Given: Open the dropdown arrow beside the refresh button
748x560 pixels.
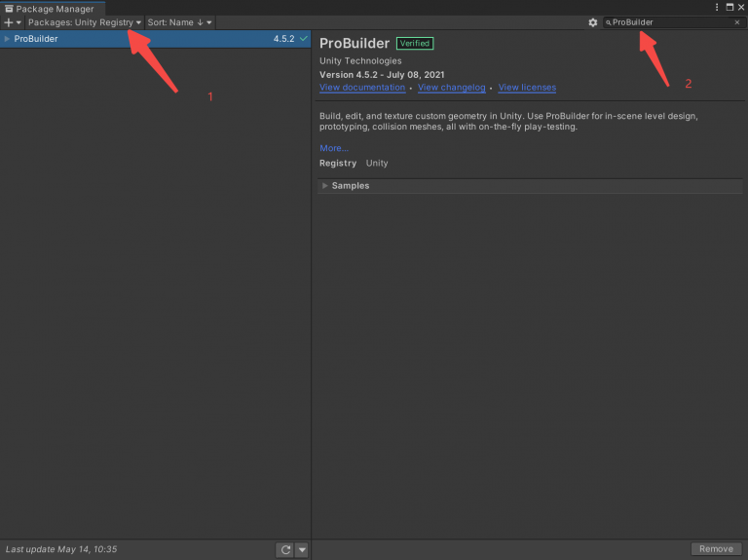Looking at the screenshot, I should pyautogui.click(x=302, y=550).
